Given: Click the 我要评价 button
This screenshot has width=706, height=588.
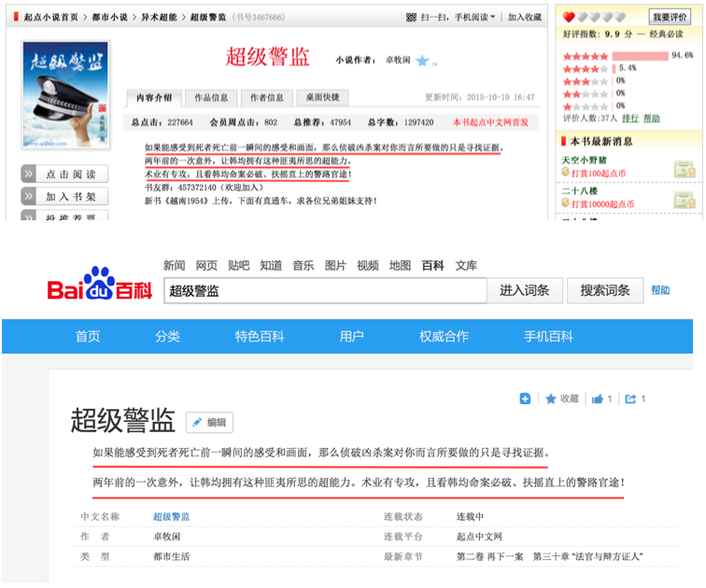Looking at the screenshot, I should (670, 17).
